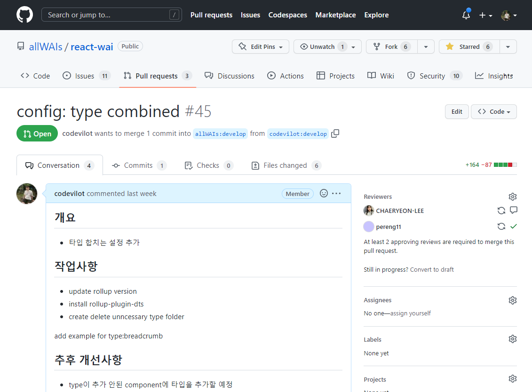Open the Assignees gear settings
The image size is (532, 392).
click(513, 300)
